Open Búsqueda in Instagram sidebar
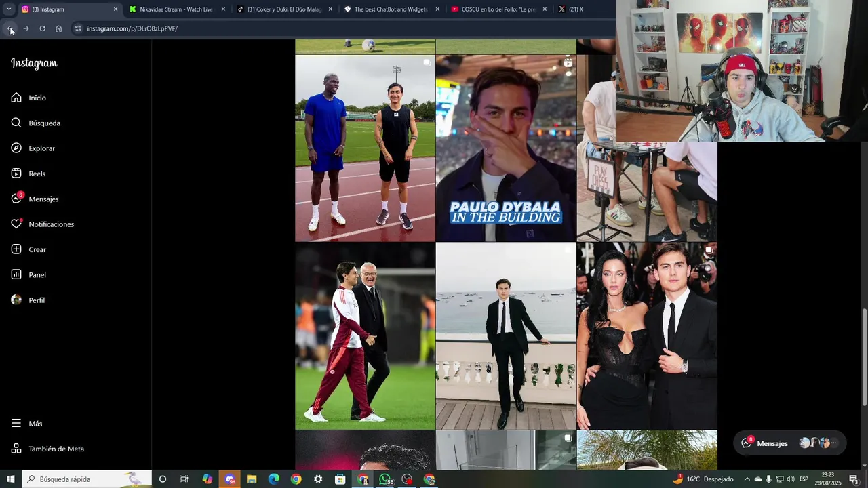The image size is (868, 488). coord(35,123)
